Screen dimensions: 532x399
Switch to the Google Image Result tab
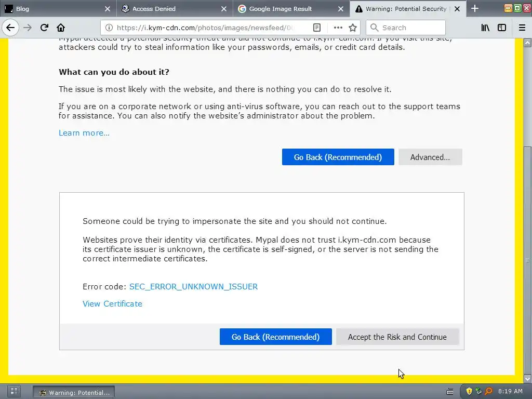pos(291,8)
